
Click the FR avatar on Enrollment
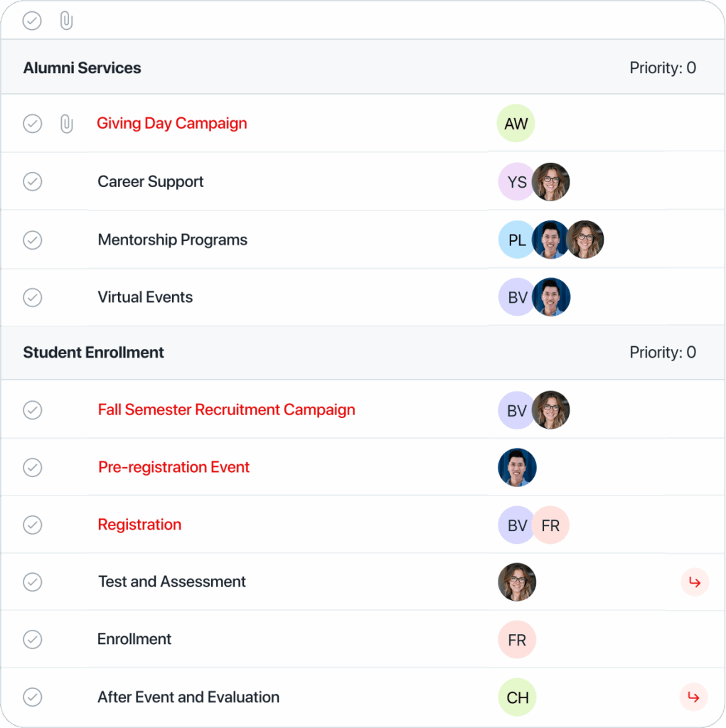click(x=517, y=639)
